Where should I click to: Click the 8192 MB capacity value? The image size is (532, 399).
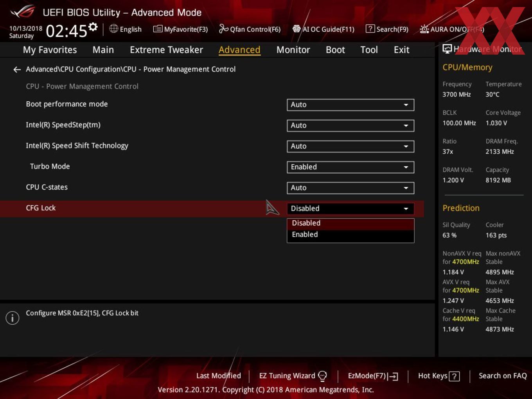498,180
